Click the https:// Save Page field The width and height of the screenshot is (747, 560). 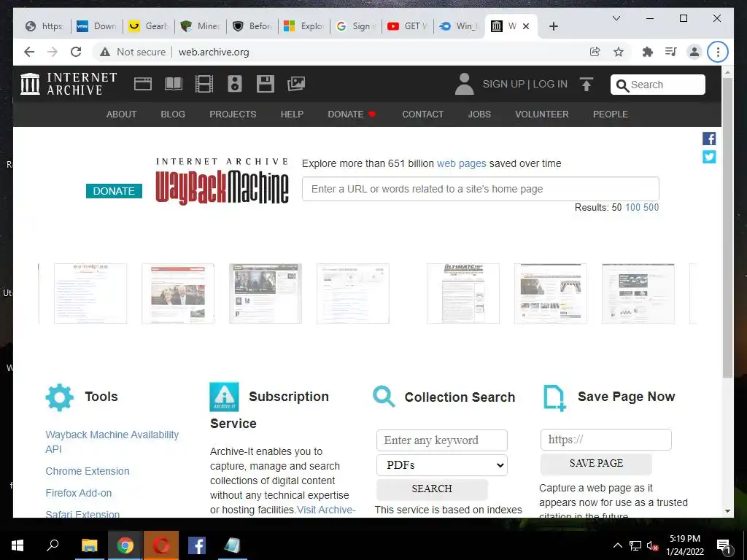[x=606, y=440]
